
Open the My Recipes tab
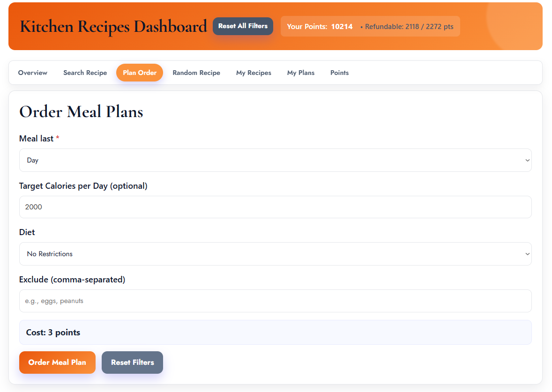point(254,73)
